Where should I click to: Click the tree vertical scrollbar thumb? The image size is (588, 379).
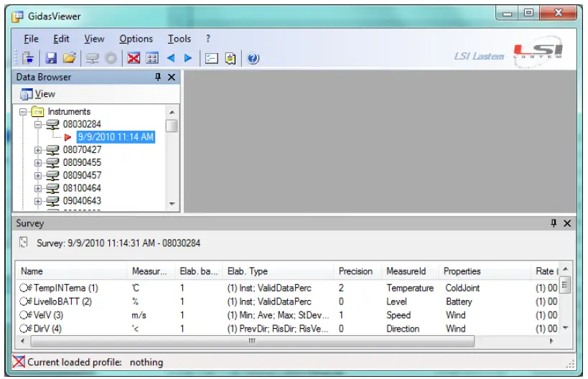pyautogui.click(x=172, y=125)
